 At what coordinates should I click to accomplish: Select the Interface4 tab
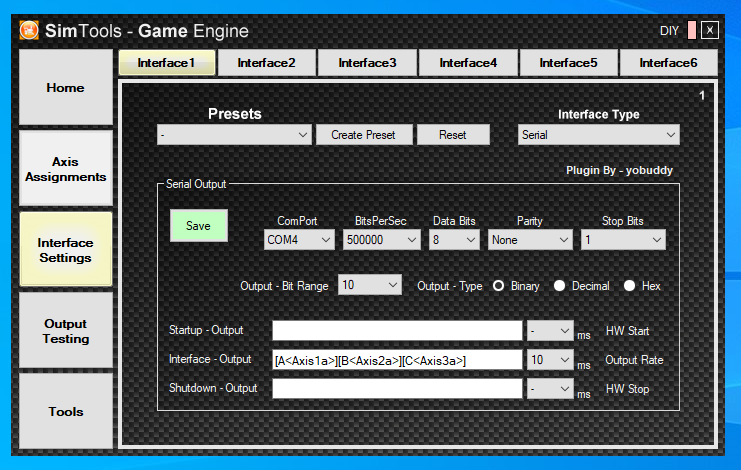pos(468,63)
